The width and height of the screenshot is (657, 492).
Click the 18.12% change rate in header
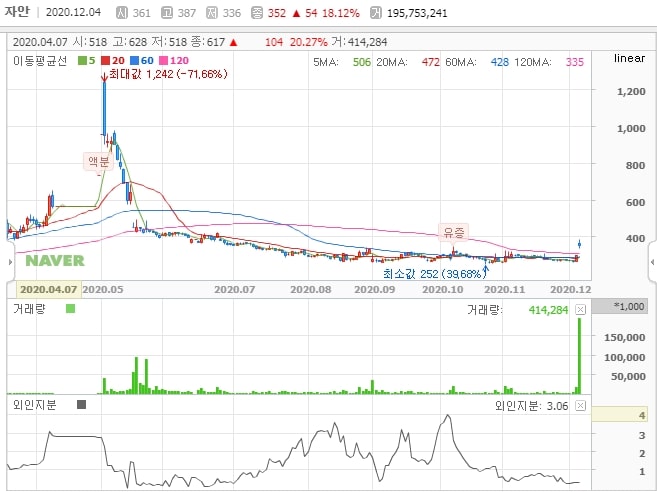tap(341, 13)
